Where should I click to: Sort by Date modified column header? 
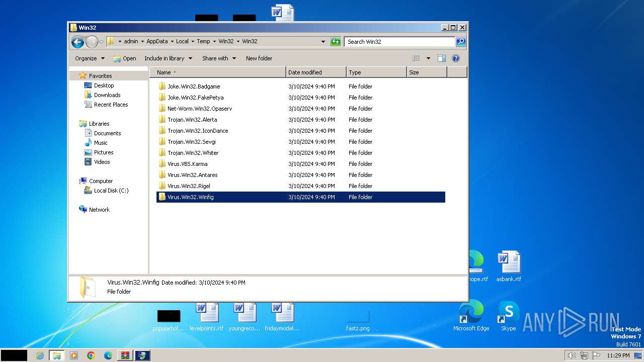(316, 72)
